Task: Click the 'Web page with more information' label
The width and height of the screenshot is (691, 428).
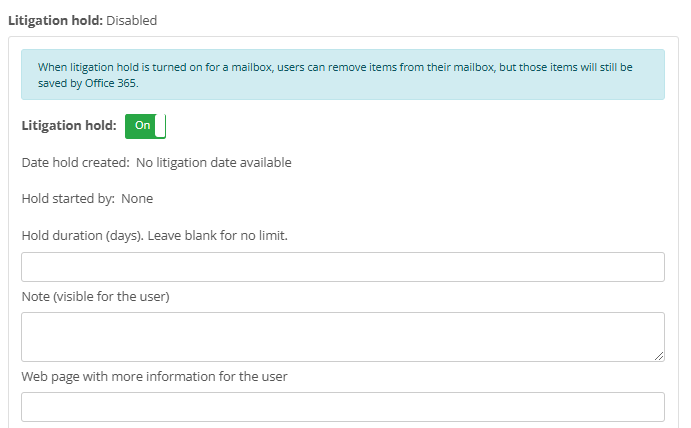Action: 155,376
